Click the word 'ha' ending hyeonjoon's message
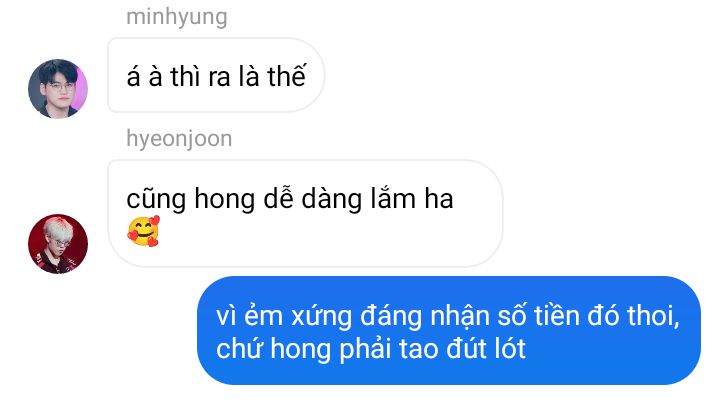 (x=439, y=199)
